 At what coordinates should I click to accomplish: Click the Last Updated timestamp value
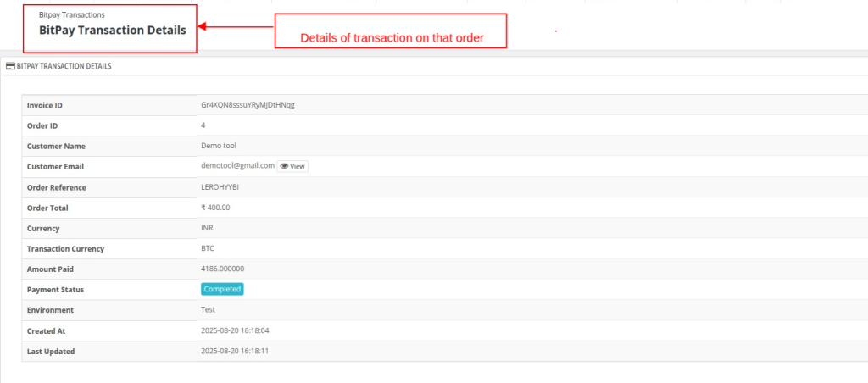pyautogui.click(x=235, y=351)
